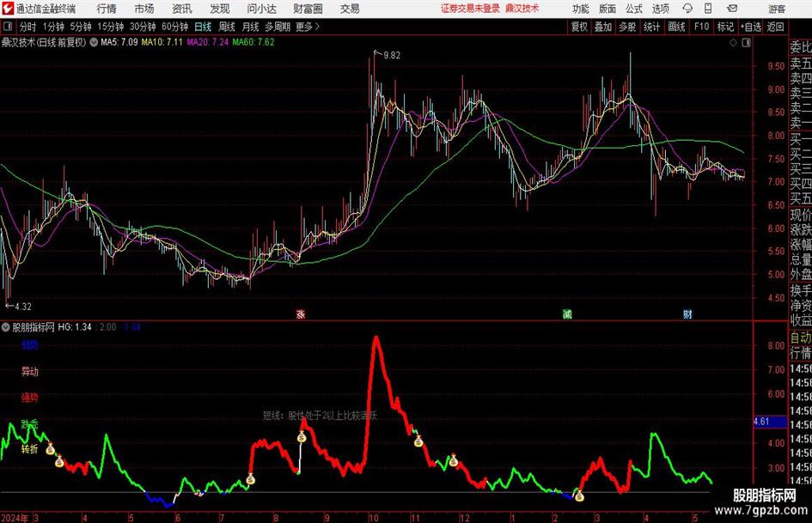Open the 问小达 menu
Viewport: 812px width, 523px height.
[x=261, y=9]
